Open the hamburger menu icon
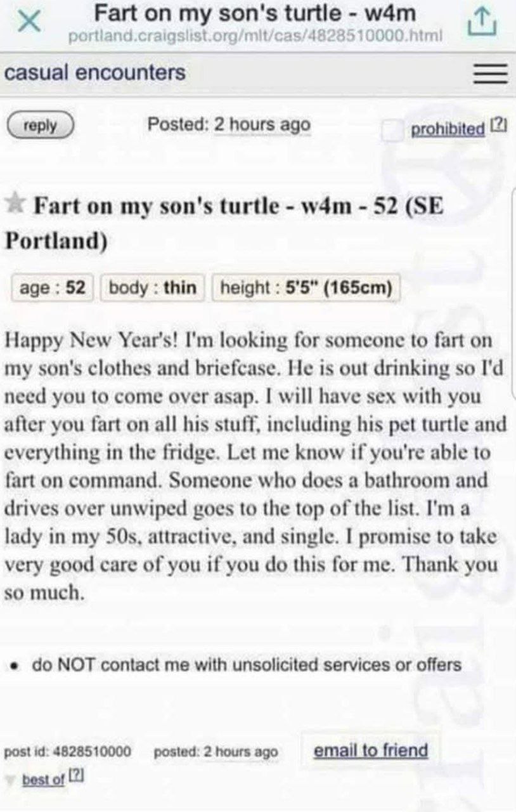Viewport: 516px width, 812px height. coord(490,74)
